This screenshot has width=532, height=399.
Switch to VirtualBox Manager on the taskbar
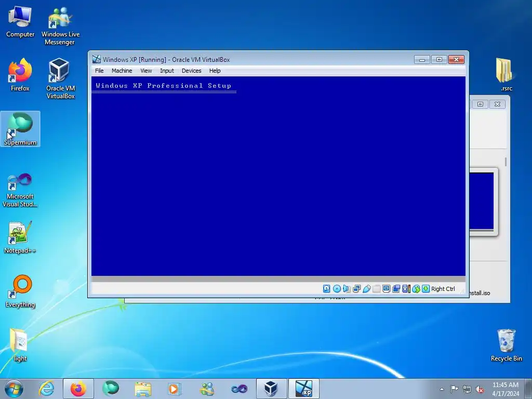pos(271,389)
